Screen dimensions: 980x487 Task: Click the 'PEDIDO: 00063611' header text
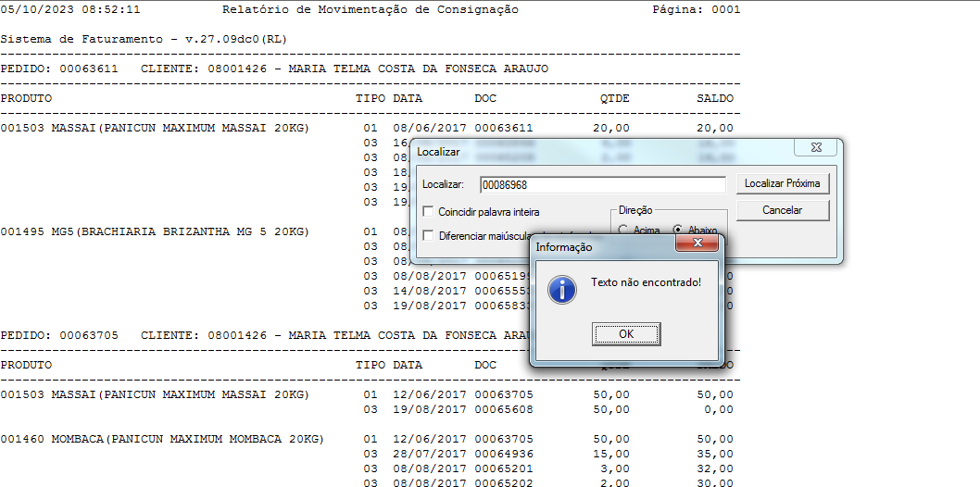[x=59, y=69]
